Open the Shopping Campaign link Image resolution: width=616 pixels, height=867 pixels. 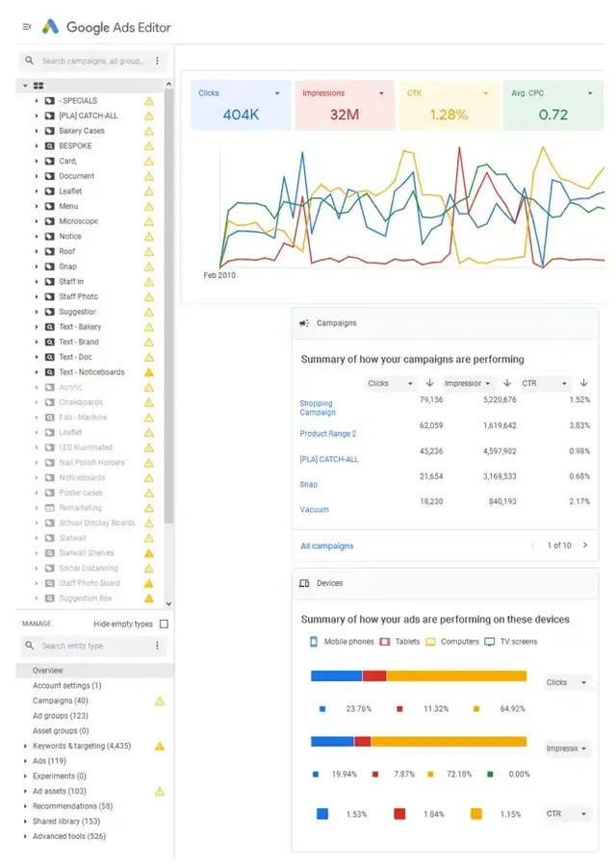318,407
